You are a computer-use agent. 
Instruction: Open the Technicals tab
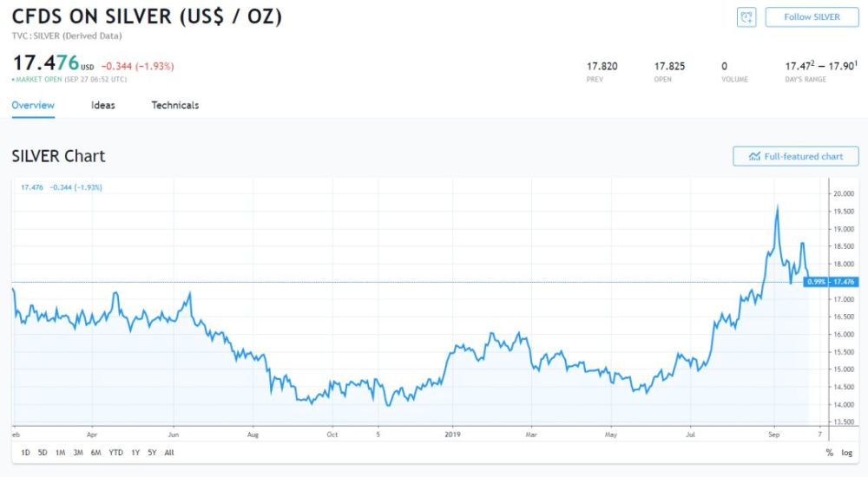point(175,106)
